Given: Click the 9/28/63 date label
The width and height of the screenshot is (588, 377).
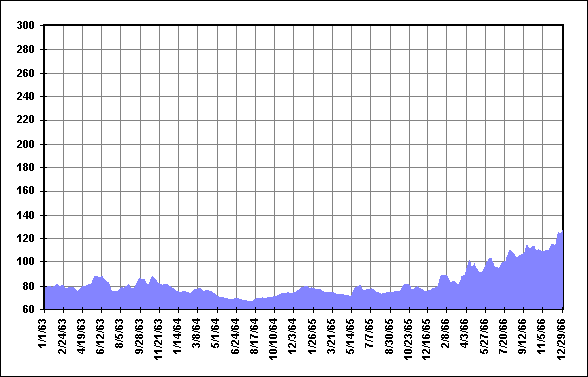Looking at the screenshot, I should click(x=139, y=336).
